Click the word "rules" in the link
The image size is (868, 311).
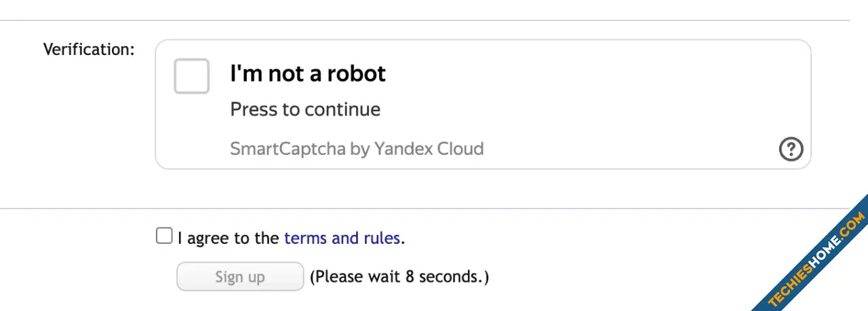382,238
